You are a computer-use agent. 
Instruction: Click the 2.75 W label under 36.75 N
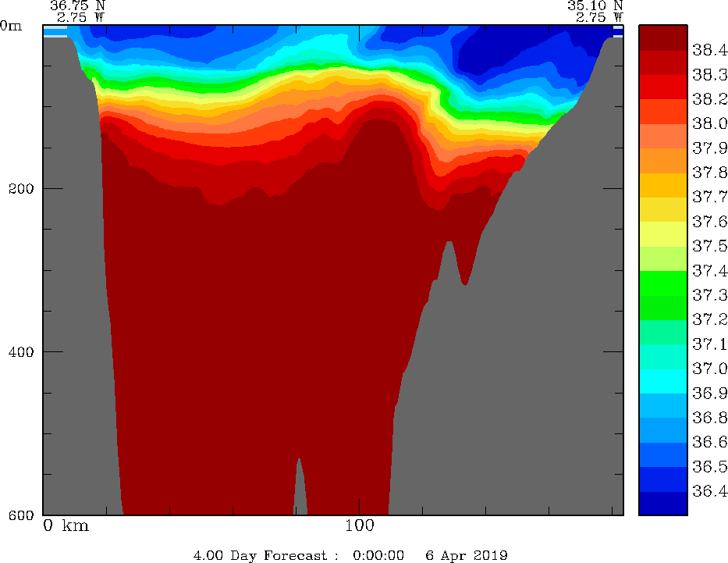pyautogui.click(x=81, y=18)
